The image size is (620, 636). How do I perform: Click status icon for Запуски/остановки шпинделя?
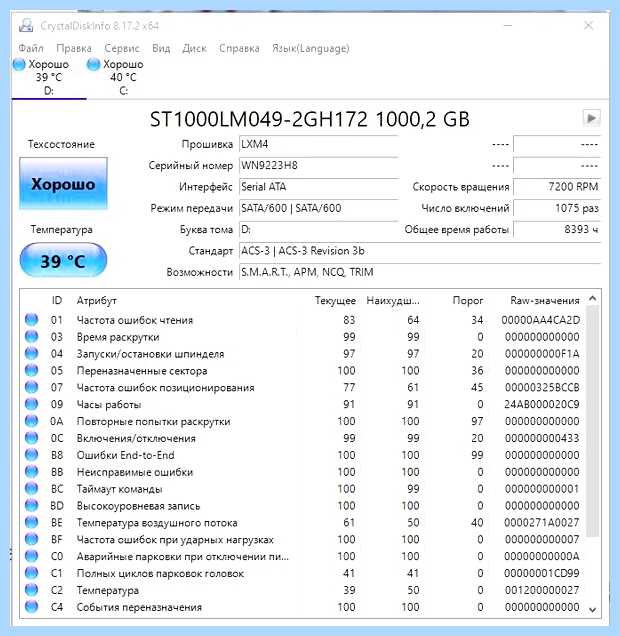coord(31,353)
